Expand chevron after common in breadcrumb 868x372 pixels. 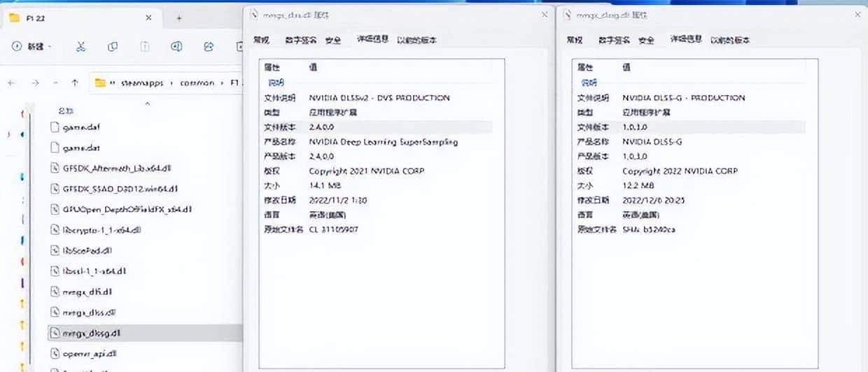[x=222, y=83]
